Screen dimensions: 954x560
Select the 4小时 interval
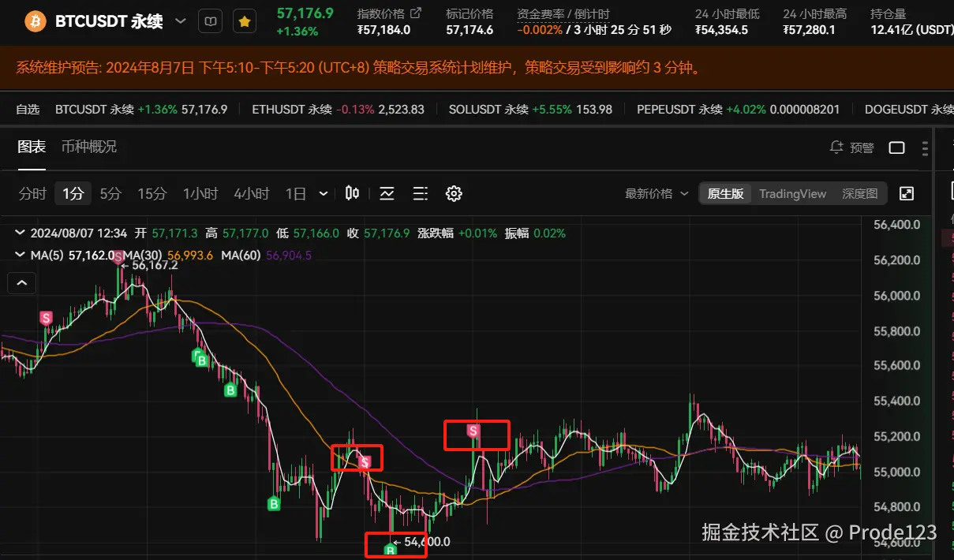(251, 193)
